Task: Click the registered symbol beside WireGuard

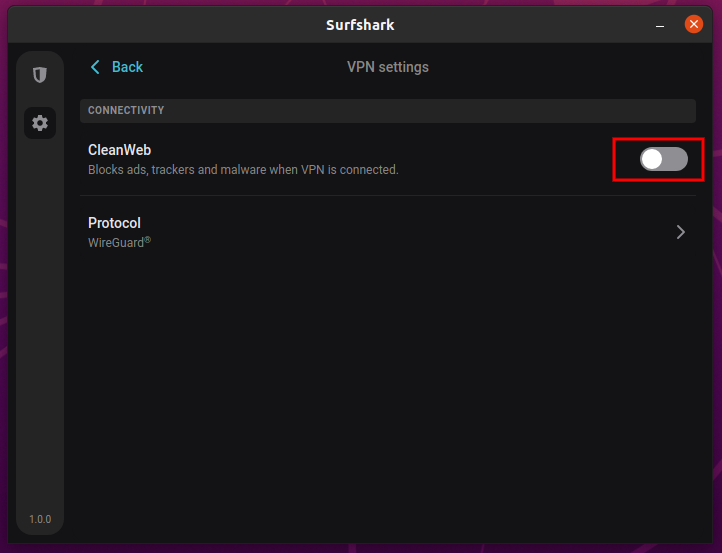Action: tap(147, 239)
